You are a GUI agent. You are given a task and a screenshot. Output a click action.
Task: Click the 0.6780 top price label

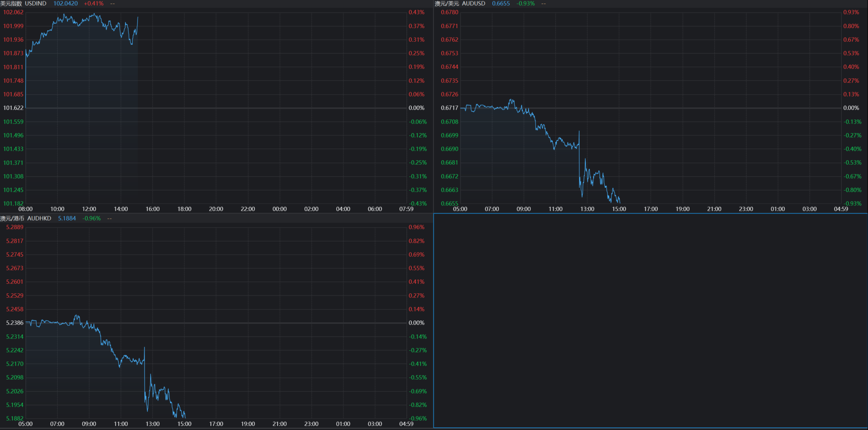click(449, 12)
